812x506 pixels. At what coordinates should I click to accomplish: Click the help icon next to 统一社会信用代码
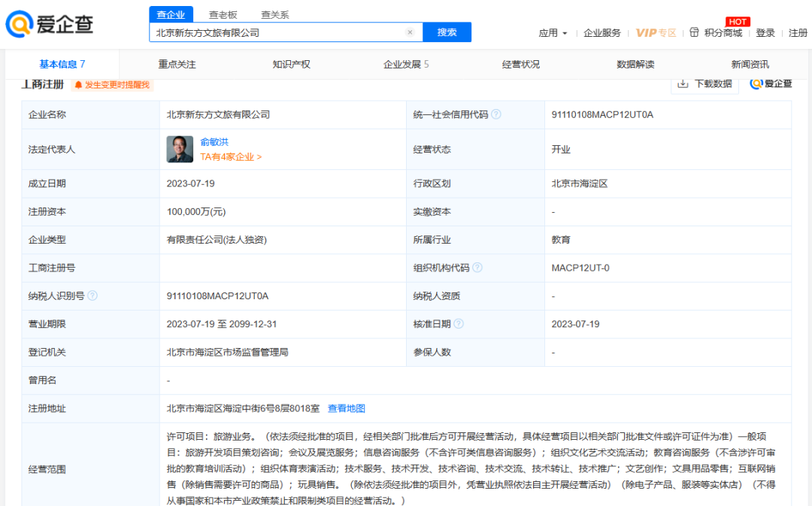(496, 115)
